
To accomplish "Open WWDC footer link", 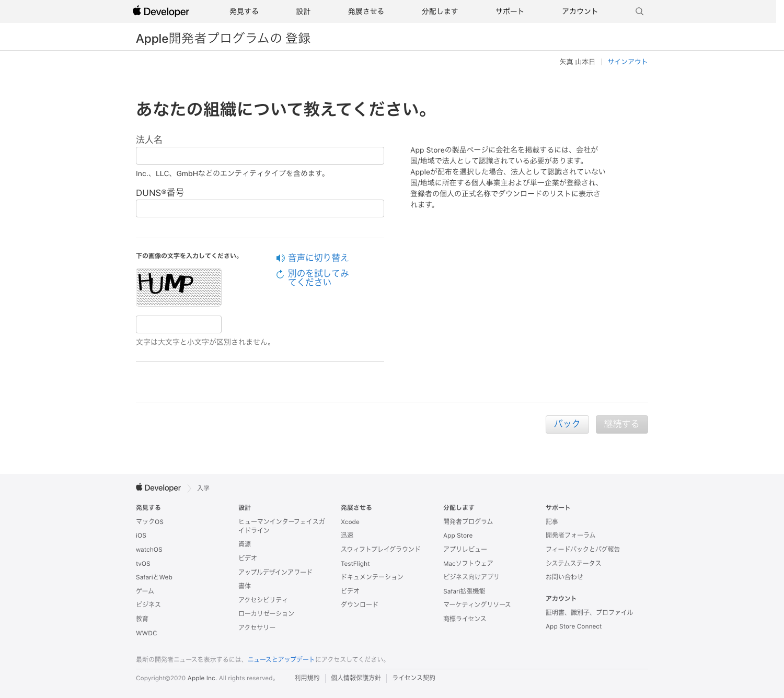I will [x=146, y=633].
